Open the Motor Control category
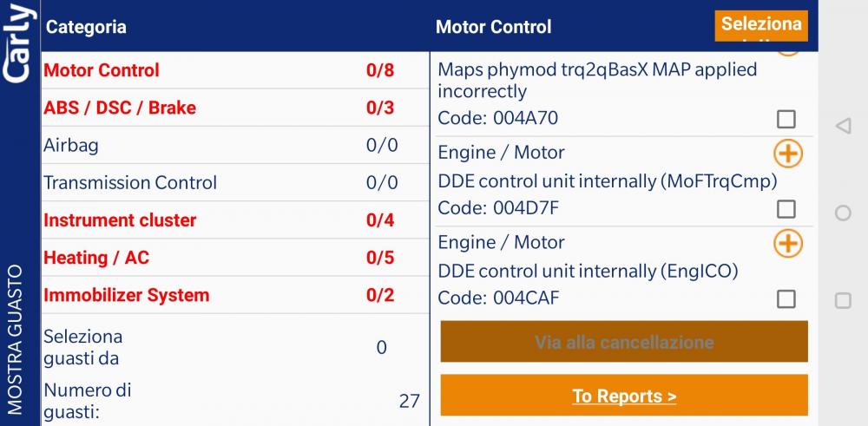The image size is (868, 426). point(235,70)
